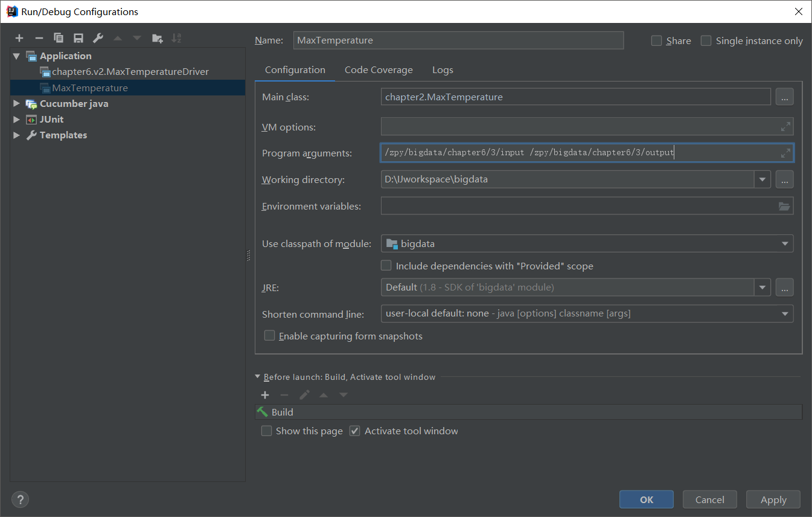Expand the Program arguments field
Viewport: 812px width, 517px height.
coord(785,153)
